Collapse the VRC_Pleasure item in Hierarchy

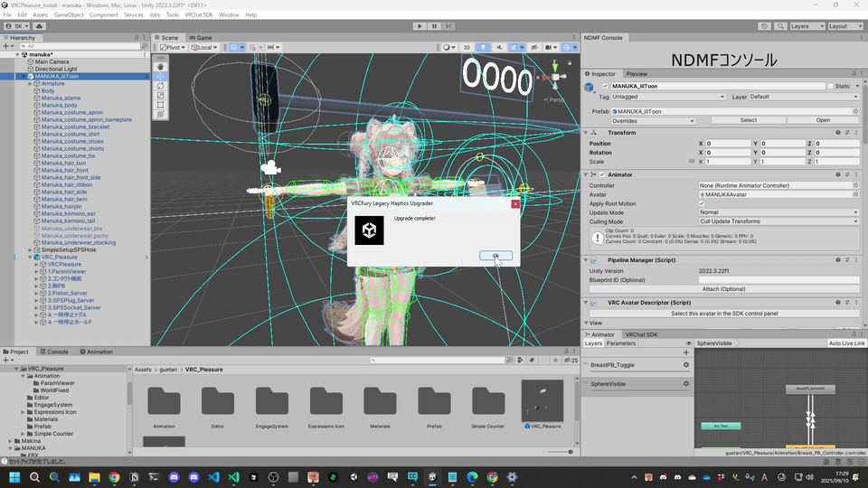point(30,258)
